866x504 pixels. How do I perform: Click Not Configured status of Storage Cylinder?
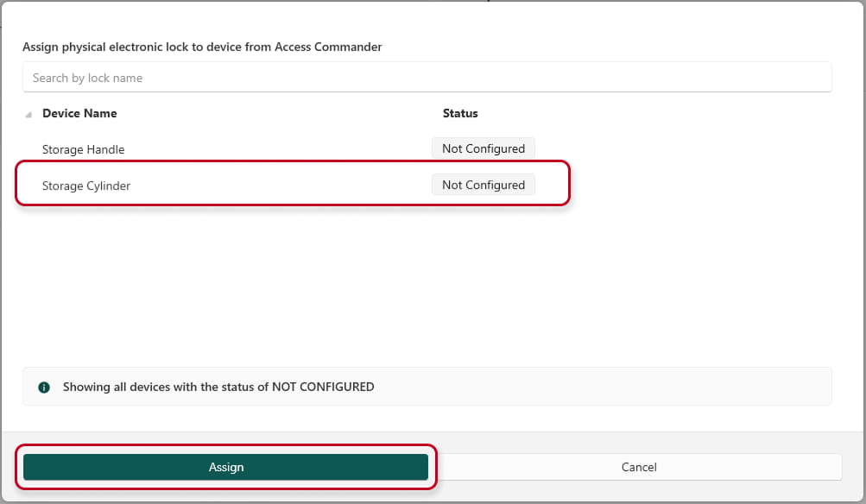pos(484,185)
